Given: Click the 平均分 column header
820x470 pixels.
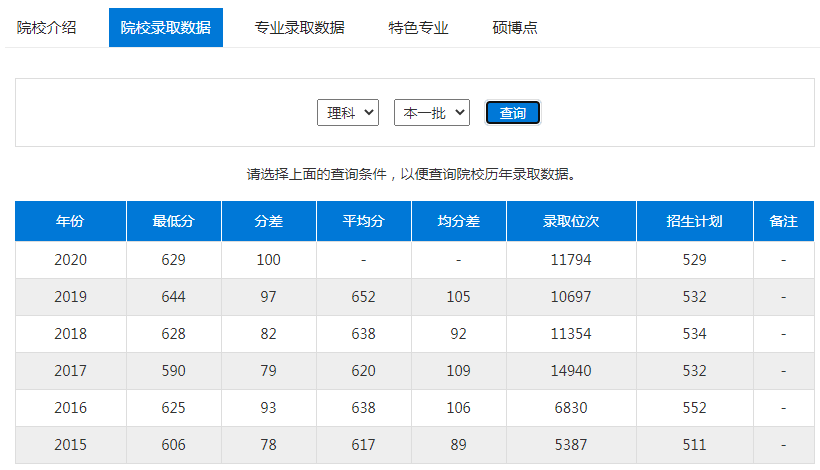Looking at the screenshot, I should pyautogui.click(x=363, y=221).
